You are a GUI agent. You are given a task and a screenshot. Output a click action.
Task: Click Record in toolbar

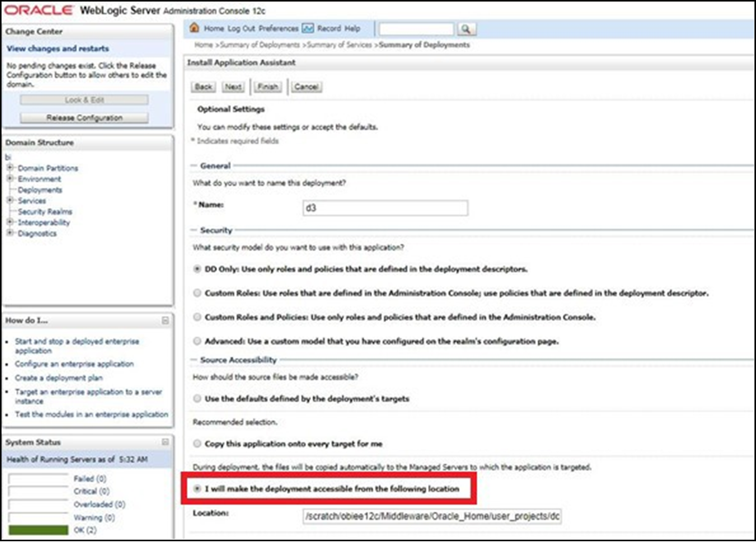tap(329, 29)
